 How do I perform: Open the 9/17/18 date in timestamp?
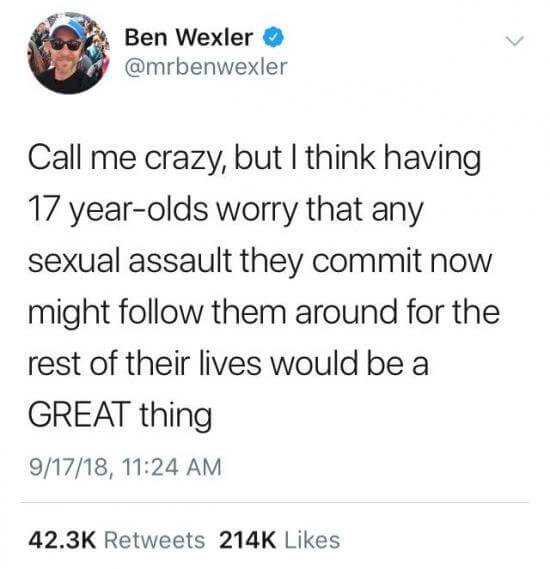click(x=69, y=467)
